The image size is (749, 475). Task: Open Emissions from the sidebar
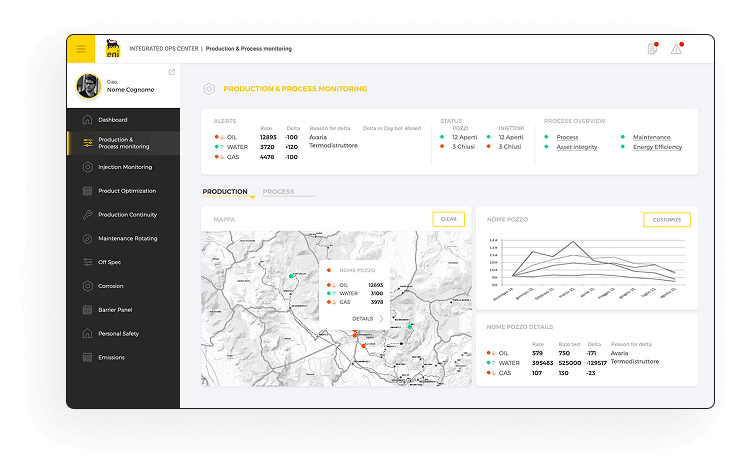(111, 357)
